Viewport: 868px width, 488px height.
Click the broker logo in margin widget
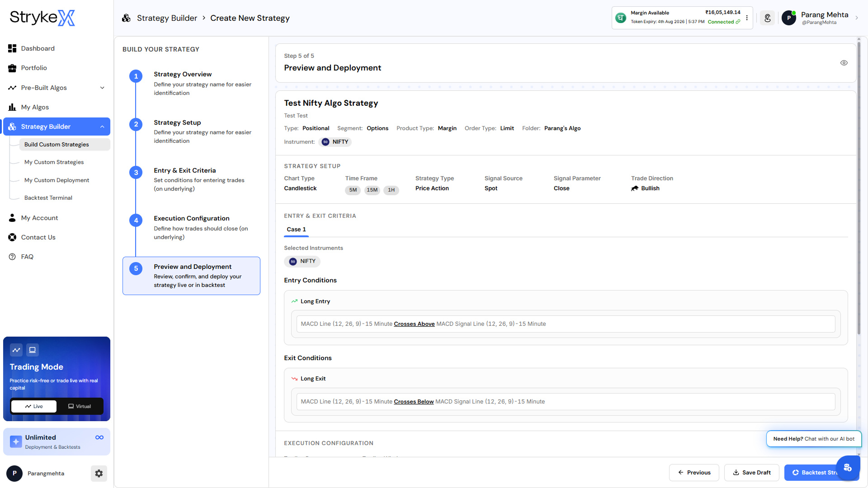pyautogui.click(x=621, y=18)
